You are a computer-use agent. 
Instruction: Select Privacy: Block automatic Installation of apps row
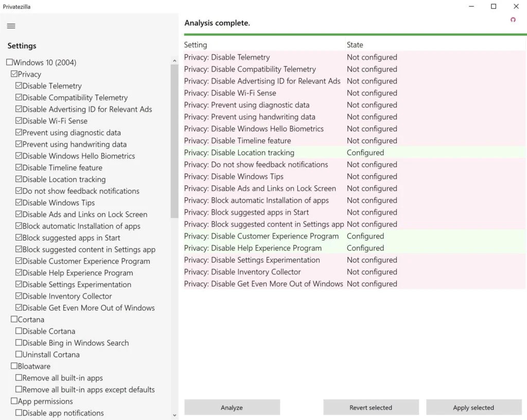pos(355,200)
